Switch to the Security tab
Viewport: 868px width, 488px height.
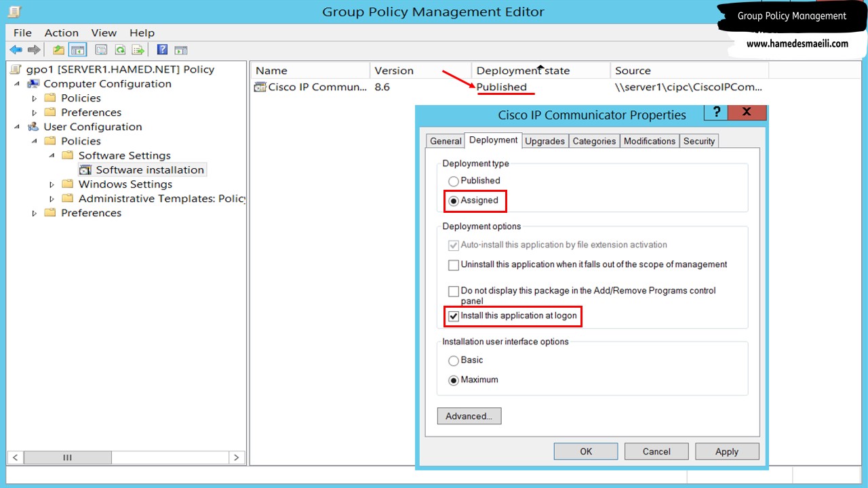[699, 141]
